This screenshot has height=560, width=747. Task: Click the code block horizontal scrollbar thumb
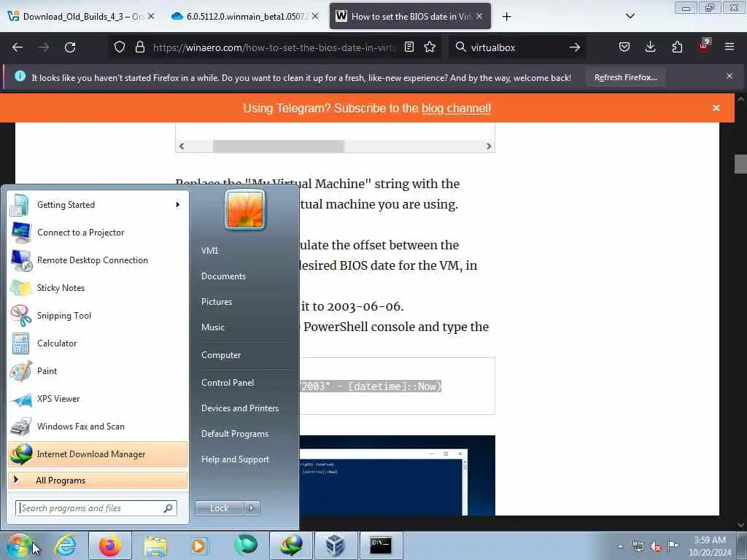coord(278,146)
